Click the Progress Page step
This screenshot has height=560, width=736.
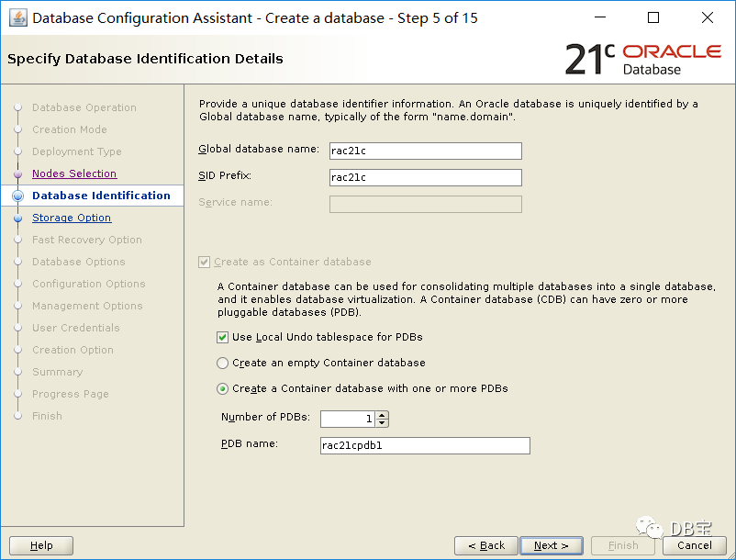[71, 395]
